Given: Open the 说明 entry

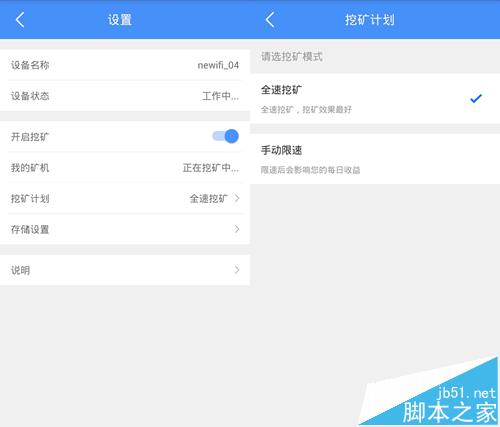Looking at the screenshot, I should 125,270.
